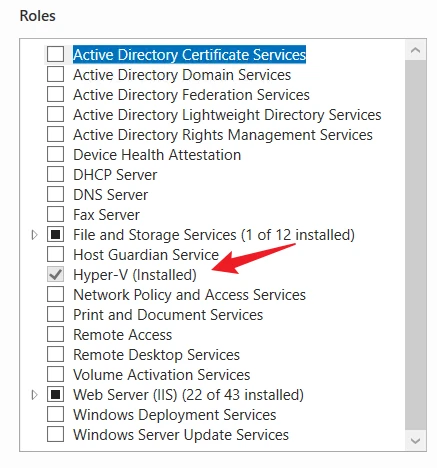Tick Active Directory Lightweight Directory Services checkbox
The image size is (437, 468).
[55, 114]
